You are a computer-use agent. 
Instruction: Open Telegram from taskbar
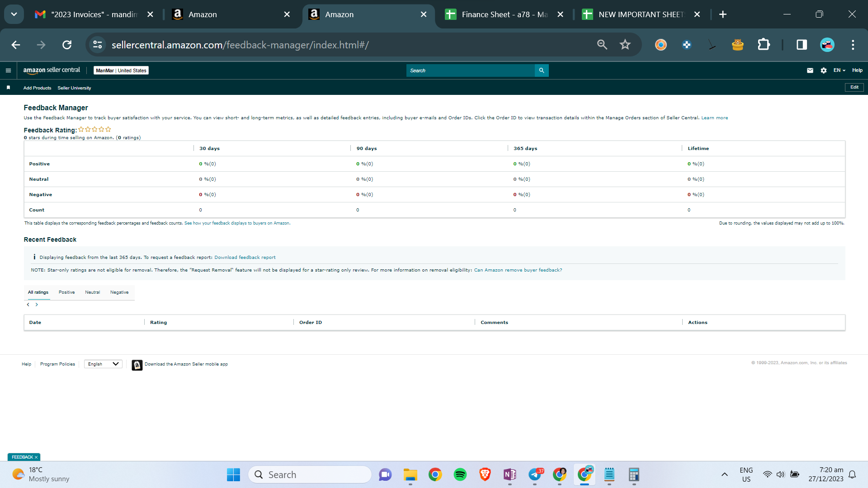click(x=535, y=474)
